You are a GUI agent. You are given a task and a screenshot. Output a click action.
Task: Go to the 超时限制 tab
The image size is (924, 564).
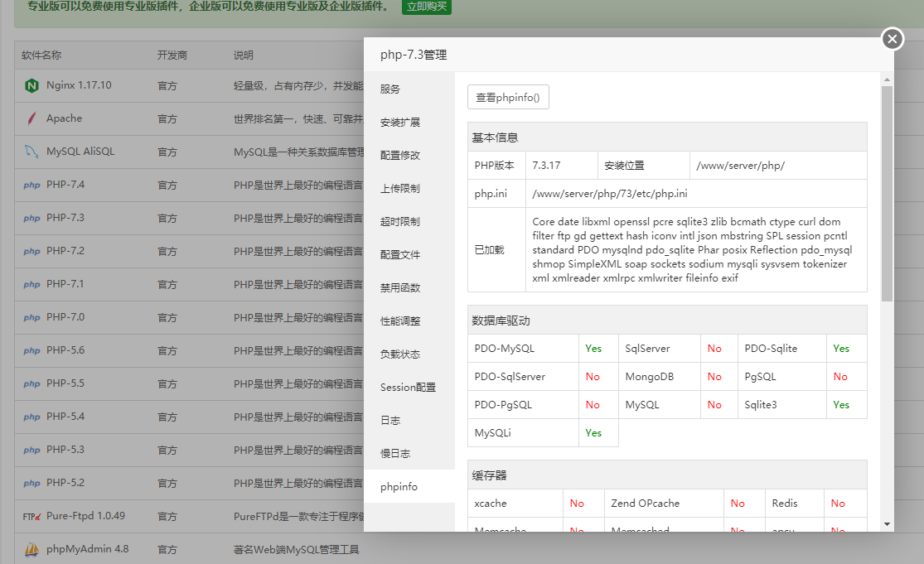point(409,221)
